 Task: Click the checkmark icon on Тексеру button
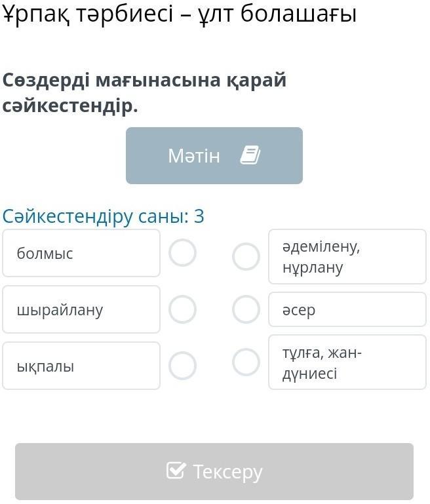tap(176, 471)
